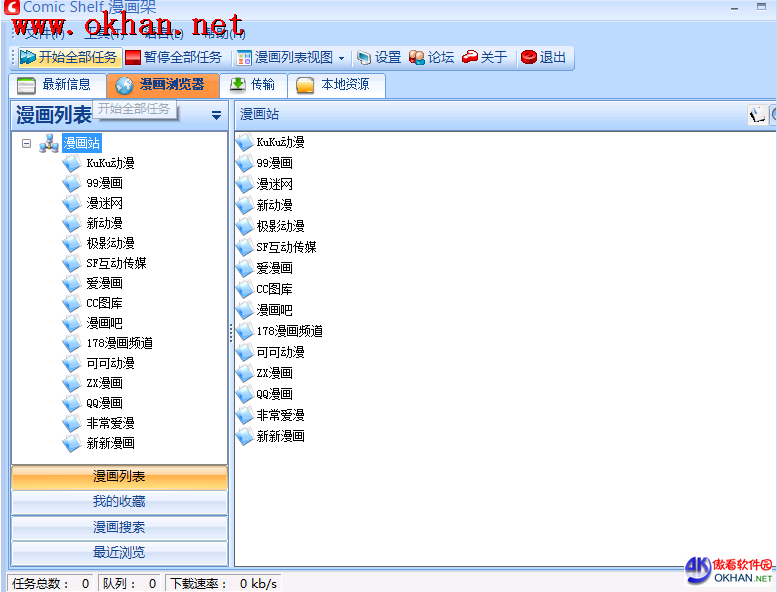Click the back arrow icon in 漫画站 header

[757, 115]
